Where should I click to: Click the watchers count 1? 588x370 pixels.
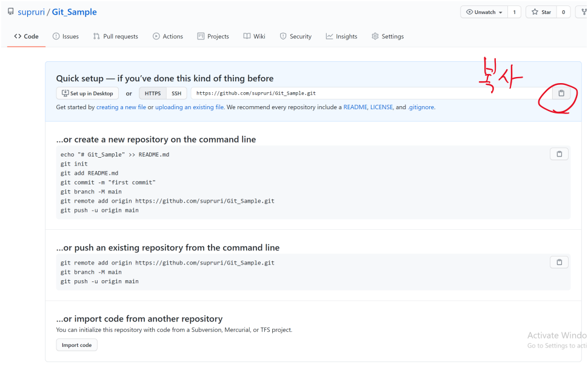click(514, 12)
